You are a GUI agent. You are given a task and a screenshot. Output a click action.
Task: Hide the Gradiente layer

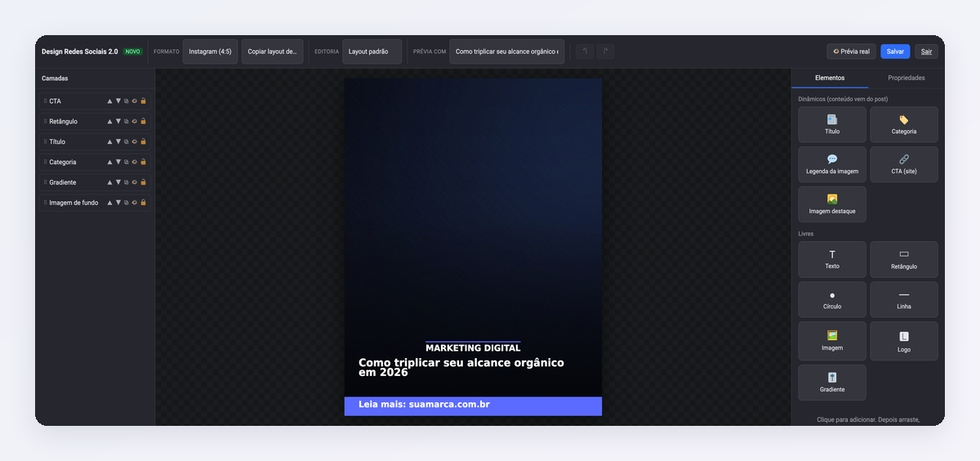135,182
